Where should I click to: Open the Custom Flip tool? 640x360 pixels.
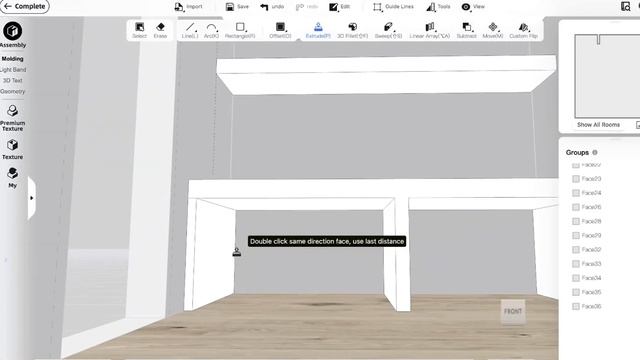pyautogui.click(x=523, y=30)
